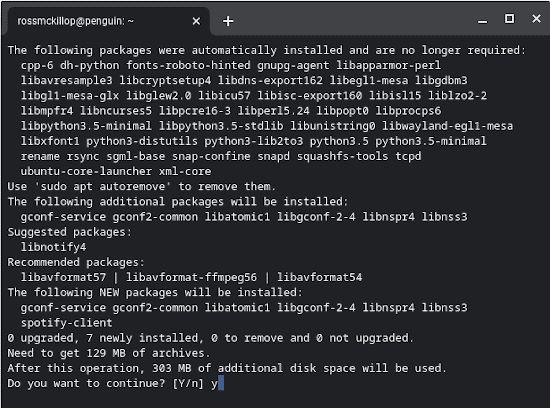Minimize the terminal window
This screenshot has height=408, width=550.
click(482, 22)
